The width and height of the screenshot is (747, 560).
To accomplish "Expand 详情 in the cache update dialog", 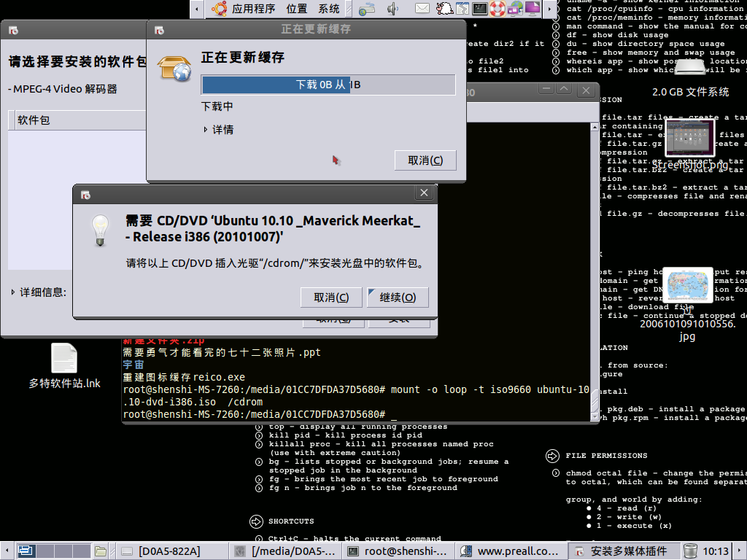I will click(219, 130).
